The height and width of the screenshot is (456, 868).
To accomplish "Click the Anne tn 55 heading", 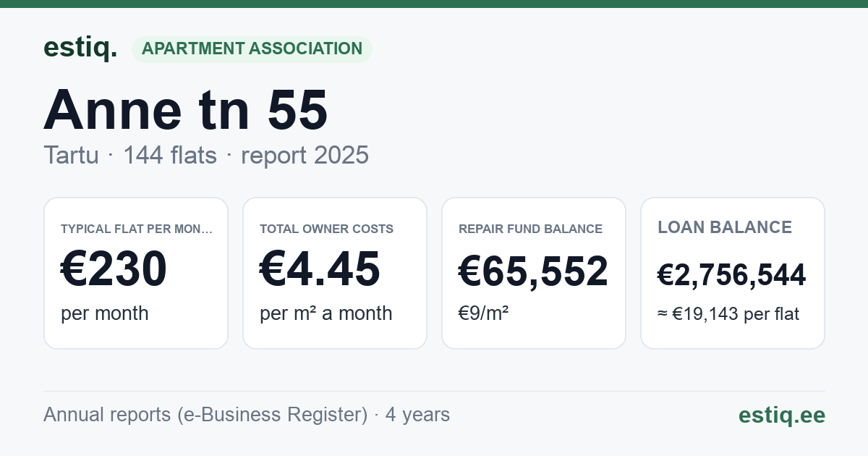I will click(x=186, y=109).
